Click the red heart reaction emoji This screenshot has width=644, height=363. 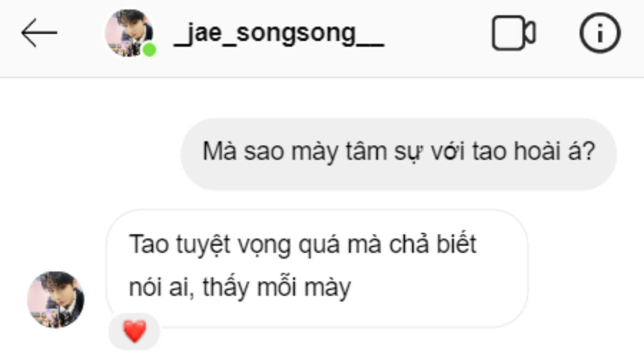click(134, 331)
